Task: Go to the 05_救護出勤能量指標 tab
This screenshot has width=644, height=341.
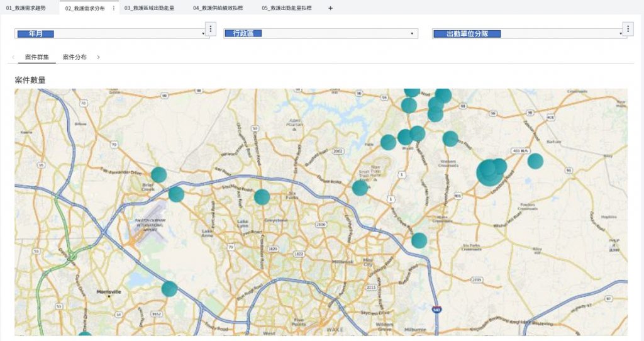Action: [286, 8]
